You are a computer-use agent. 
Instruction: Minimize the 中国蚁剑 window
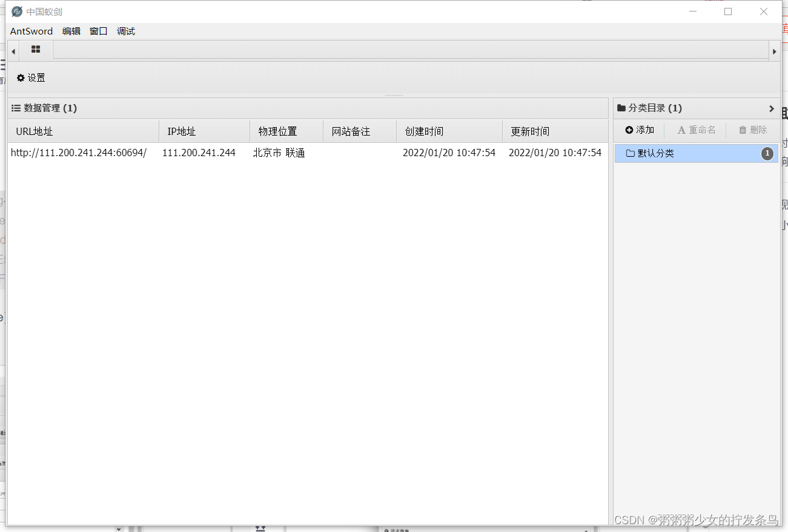tap(692, 11)
